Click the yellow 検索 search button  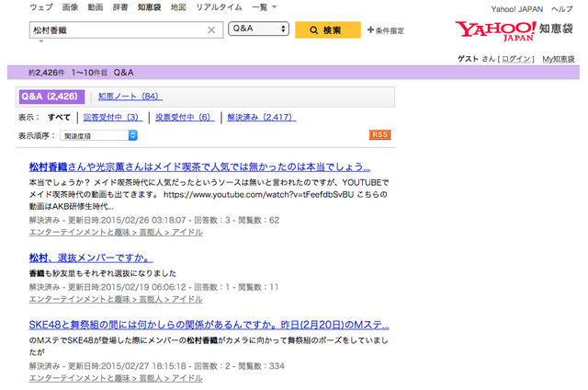328,30
